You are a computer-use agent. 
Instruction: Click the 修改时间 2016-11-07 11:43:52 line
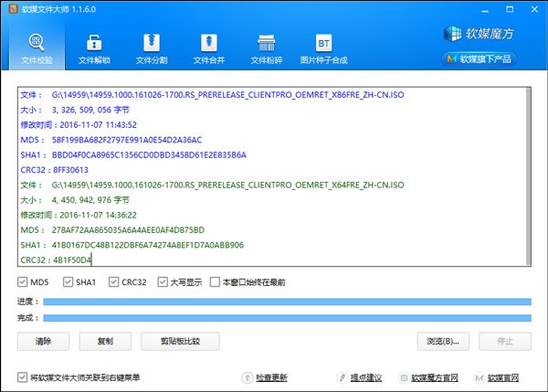pyautogui.click(x=79, y=125)
